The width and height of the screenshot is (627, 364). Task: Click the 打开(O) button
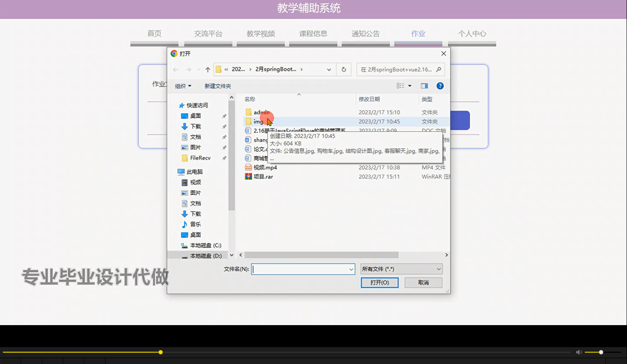(379, 282)
